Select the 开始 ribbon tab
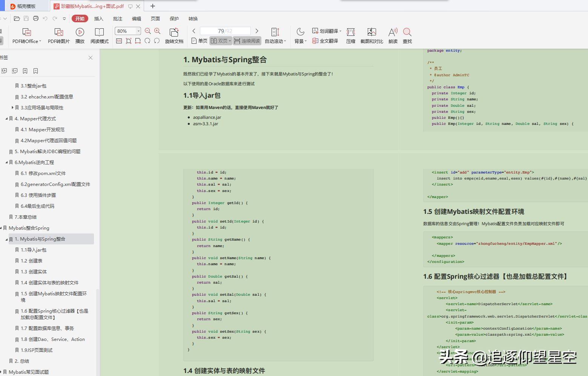588x376 pixels. pyautogui.click(x=80, y=18)
